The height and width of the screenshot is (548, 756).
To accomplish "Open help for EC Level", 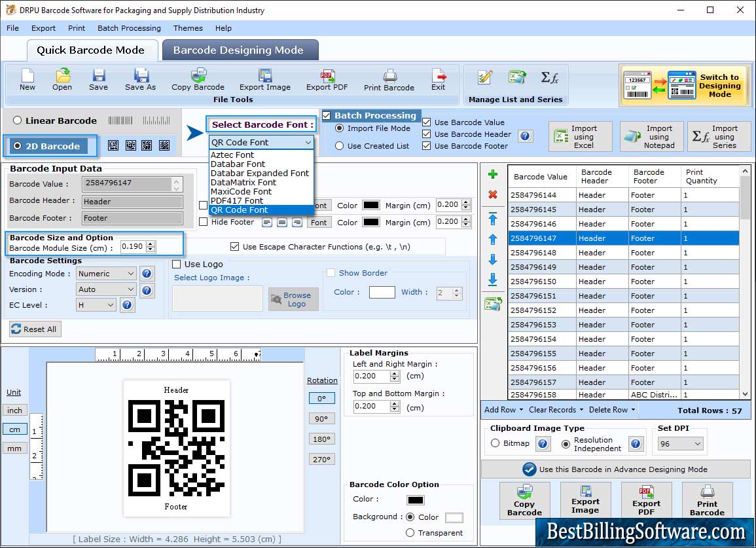I will click(x=127, y=305).
